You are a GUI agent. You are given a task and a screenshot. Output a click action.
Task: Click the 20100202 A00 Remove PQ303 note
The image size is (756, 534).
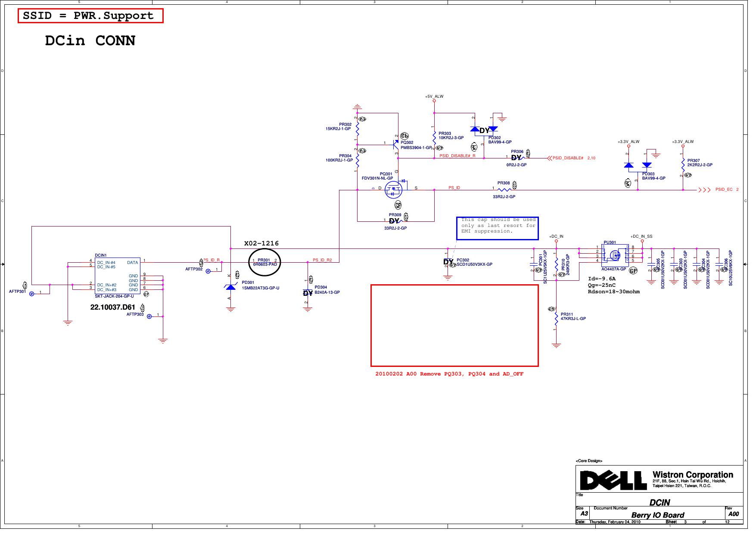point(449,374)
